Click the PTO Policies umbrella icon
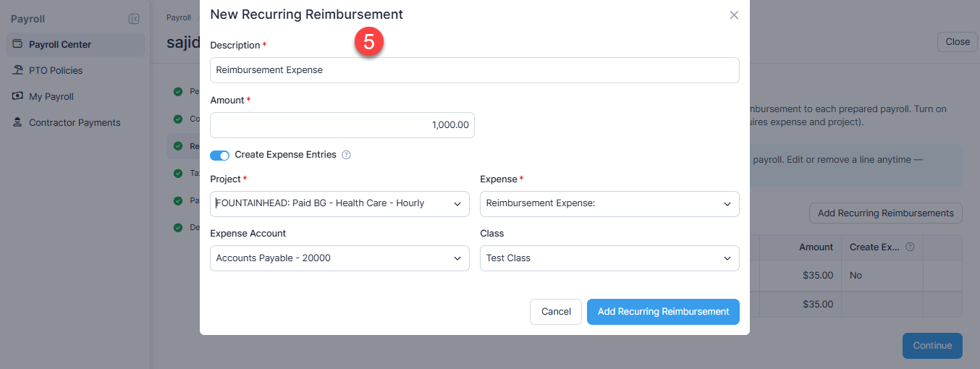The image size is (980, 369). [17, 70]
